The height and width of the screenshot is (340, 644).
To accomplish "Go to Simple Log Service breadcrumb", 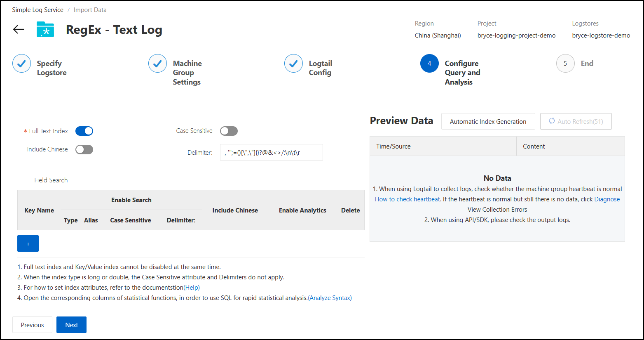I will [37, 10].
